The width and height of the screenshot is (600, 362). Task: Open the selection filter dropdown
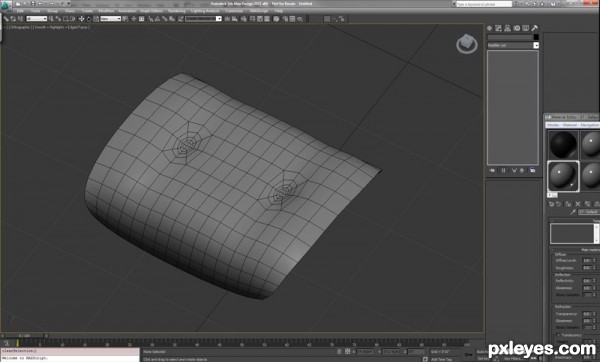click(37, 19)
